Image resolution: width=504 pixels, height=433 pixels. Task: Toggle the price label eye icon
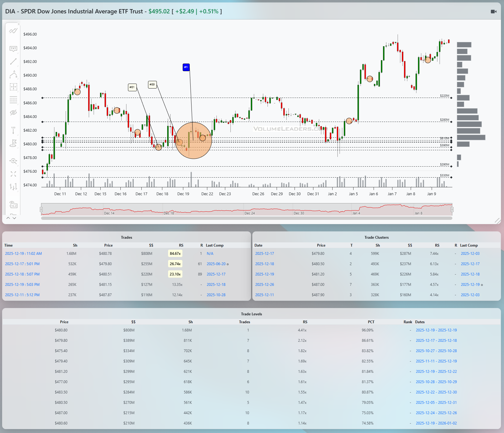pyautogui.click(x=13, y=204)
